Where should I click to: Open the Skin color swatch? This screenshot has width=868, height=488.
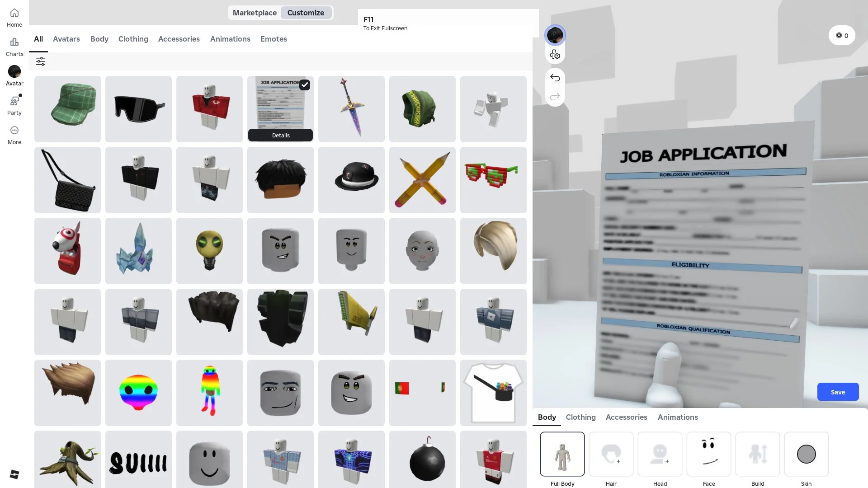[806, 454]
